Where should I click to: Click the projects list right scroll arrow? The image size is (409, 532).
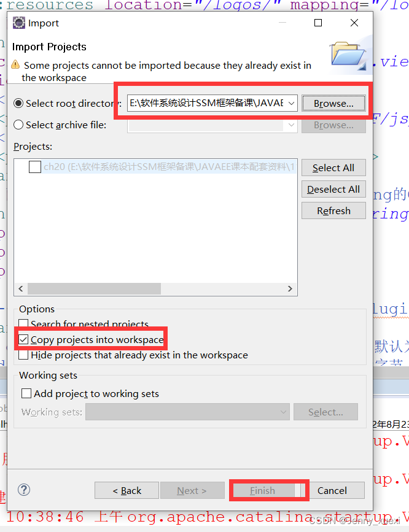tap(290, 288)
